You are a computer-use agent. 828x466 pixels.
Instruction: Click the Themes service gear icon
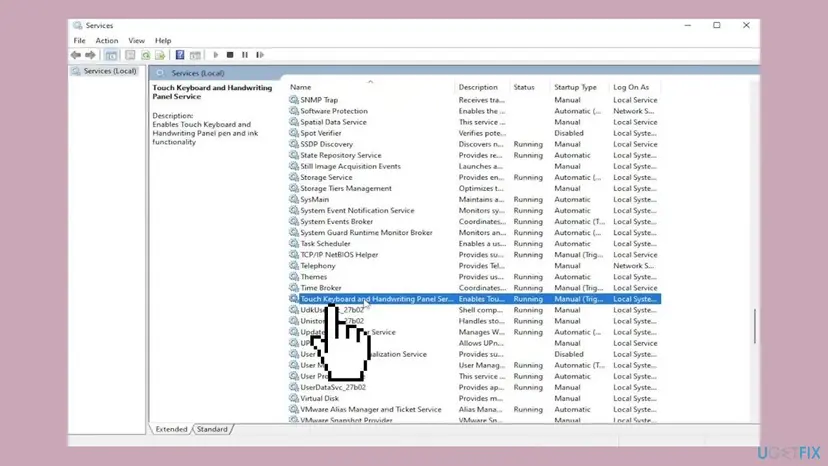click(x=294, y=276)
